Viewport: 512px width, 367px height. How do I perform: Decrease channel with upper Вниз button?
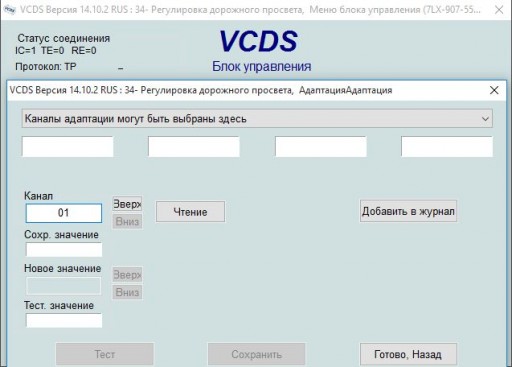127,221
